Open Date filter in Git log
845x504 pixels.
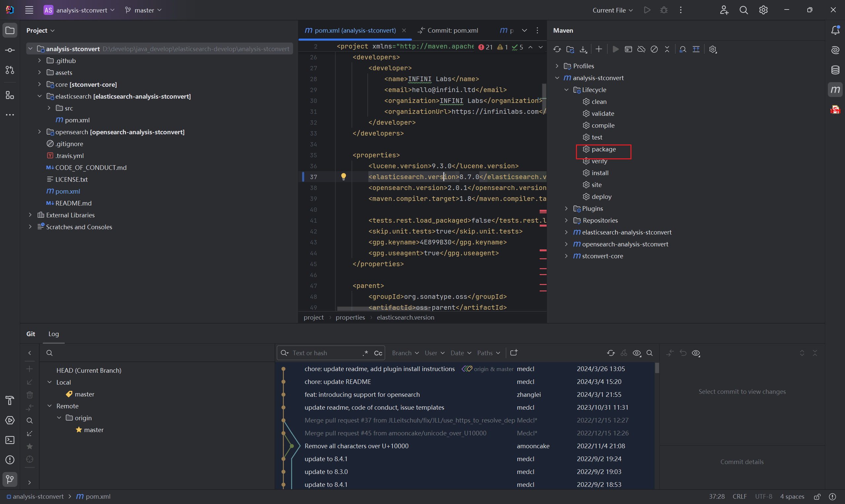461,353
